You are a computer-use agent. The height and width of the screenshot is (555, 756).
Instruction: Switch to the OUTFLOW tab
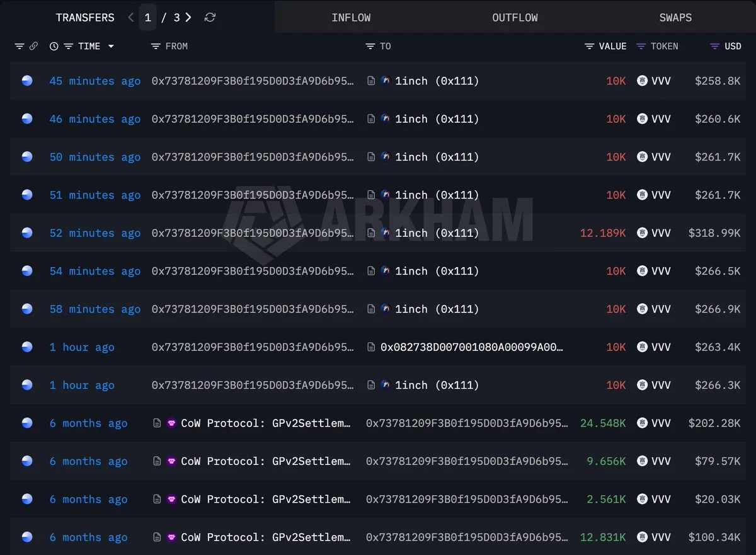coord(515,18)
